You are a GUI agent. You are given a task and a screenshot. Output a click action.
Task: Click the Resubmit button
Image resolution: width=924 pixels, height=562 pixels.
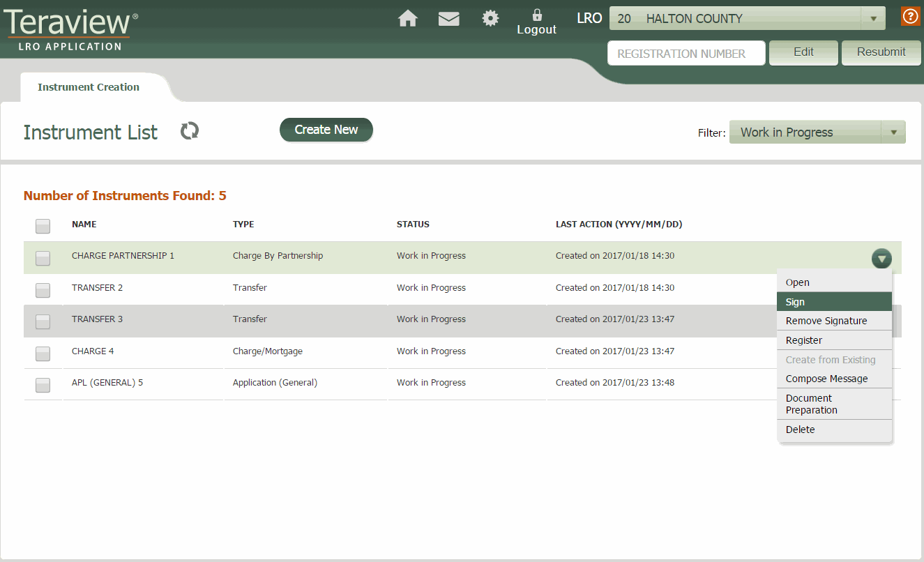pyautogui.click(x=881, y=52)
